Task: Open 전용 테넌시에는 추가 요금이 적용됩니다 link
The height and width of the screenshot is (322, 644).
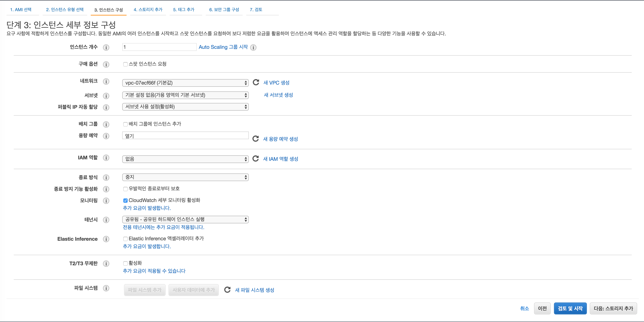Action: [163, 227]
